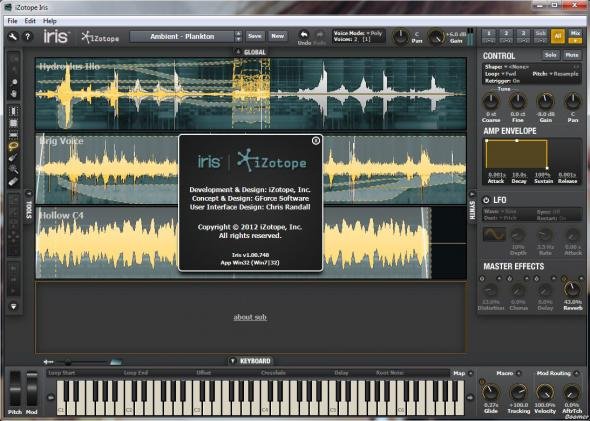The height and width of the screenshot is (421, 590).
Task: Click the zoom-out arrow icon below the sample area
Action: 48,362
